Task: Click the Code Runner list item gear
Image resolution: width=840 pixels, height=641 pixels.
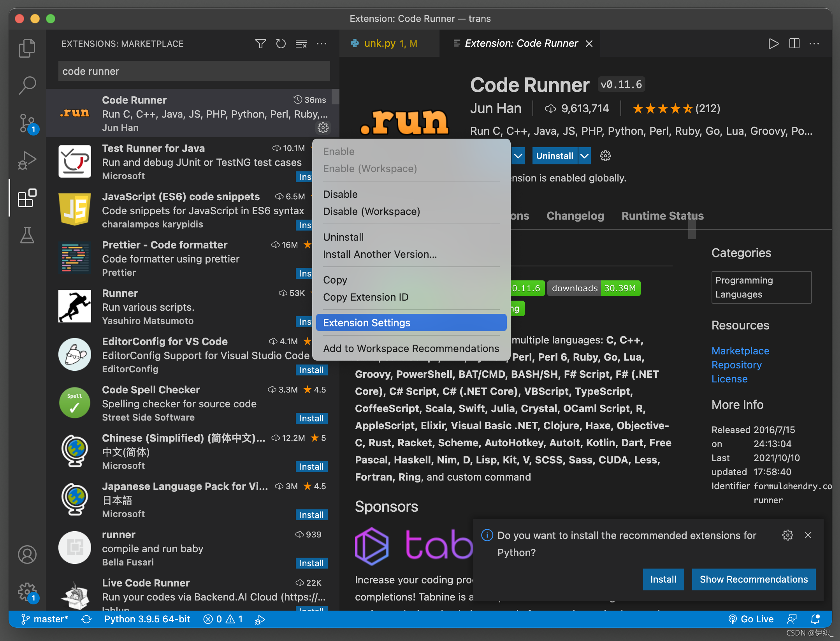Action: pos(323,127)
